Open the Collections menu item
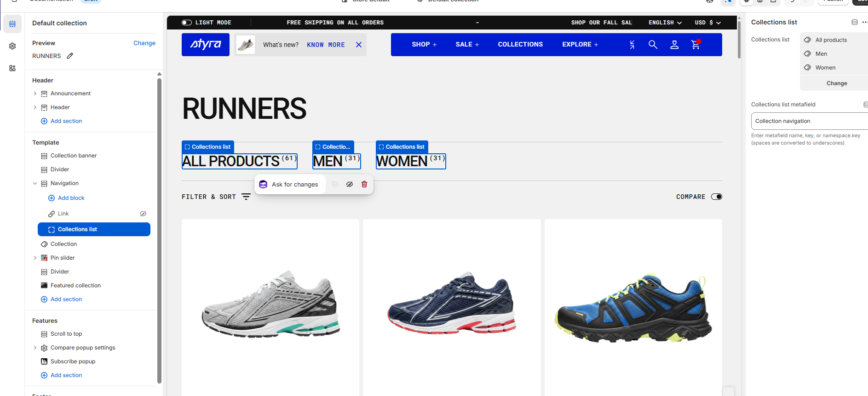868x396 pixels. click(520, 44)
